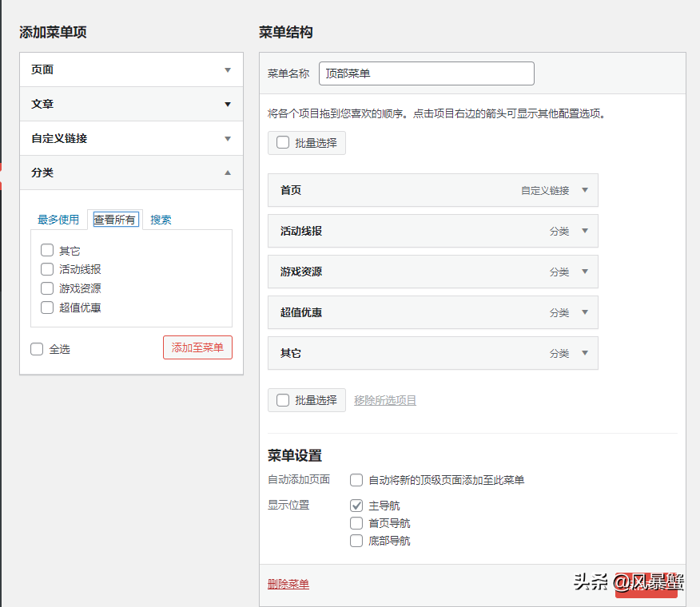Switch to the 最多使用 tab
This screenshot has width=700, height=607.
pos(58,220)
